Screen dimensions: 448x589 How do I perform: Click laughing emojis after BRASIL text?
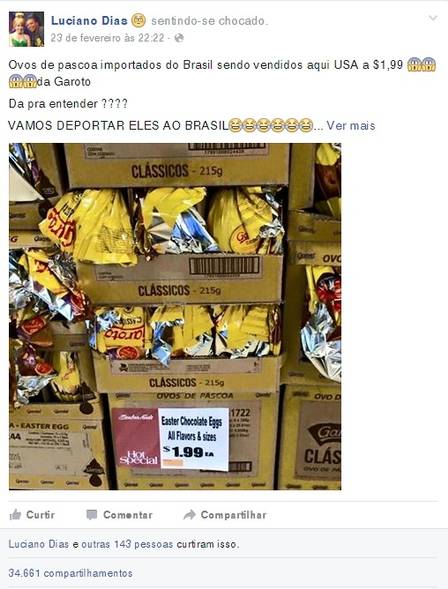(270, 125)
